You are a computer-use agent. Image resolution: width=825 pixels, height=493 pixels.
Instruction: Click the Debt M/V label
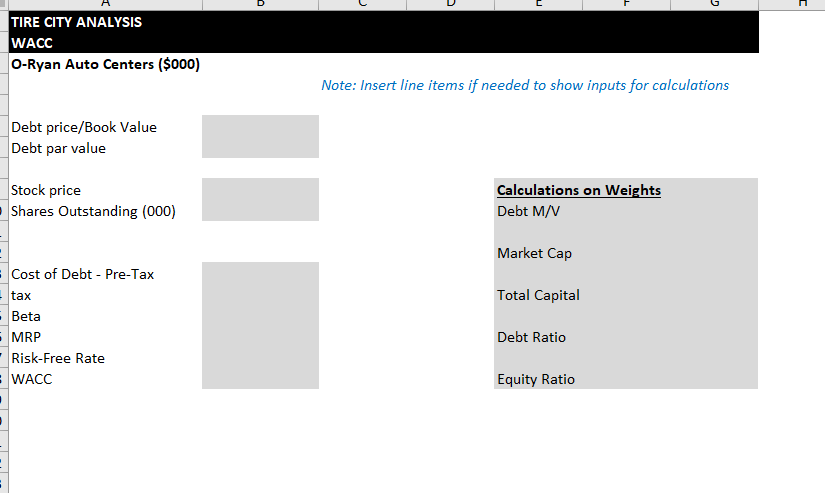[528, 212]
